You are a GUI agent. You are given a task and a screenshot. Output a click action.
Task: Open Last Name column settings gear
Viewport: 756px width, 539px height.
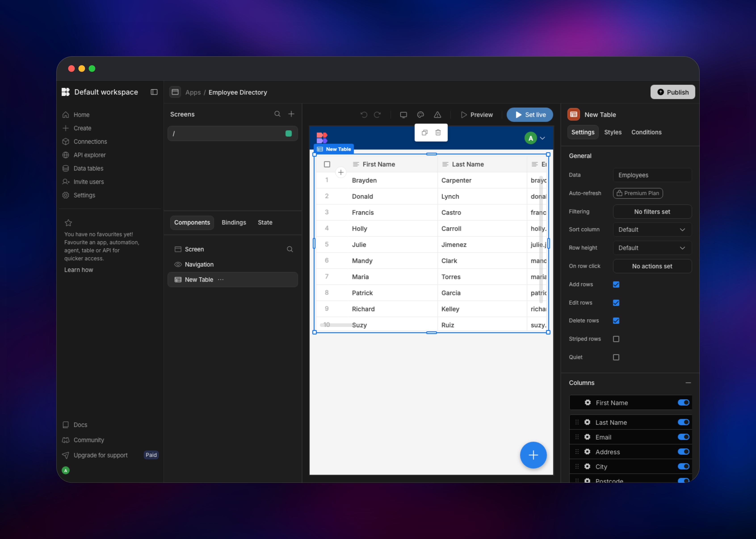coord(587,422)
